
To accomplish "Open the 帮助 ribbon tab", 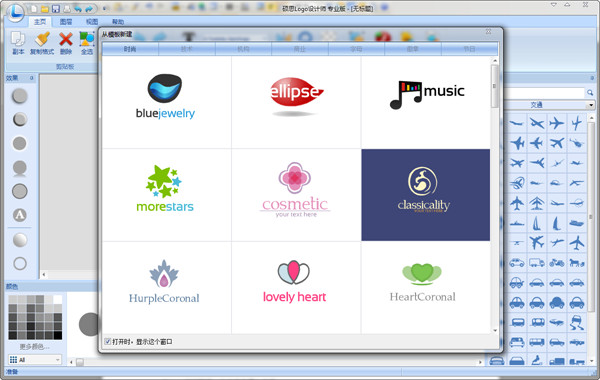I will (118, 21).
